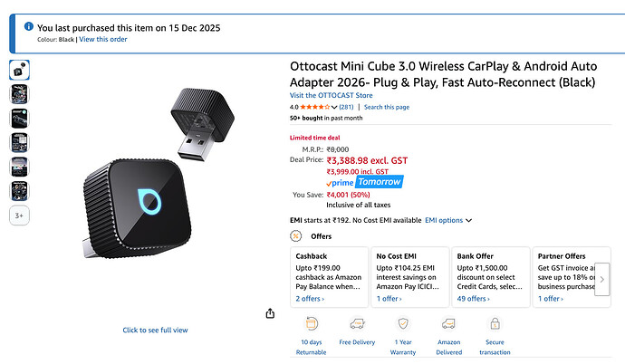Click the Free Delivery truck icon
Viewport: 625px width, 364px height.
pos(357,323)
